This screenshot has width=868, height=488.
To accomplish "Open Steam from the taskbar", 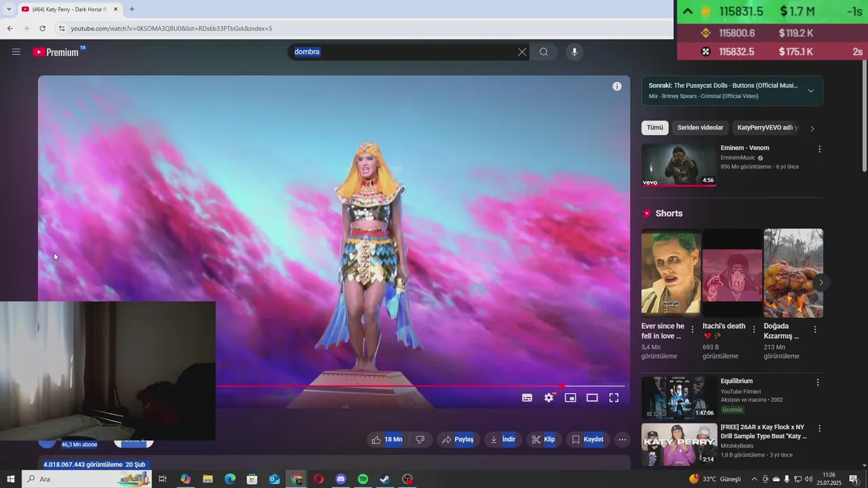I will pos(384,479).
